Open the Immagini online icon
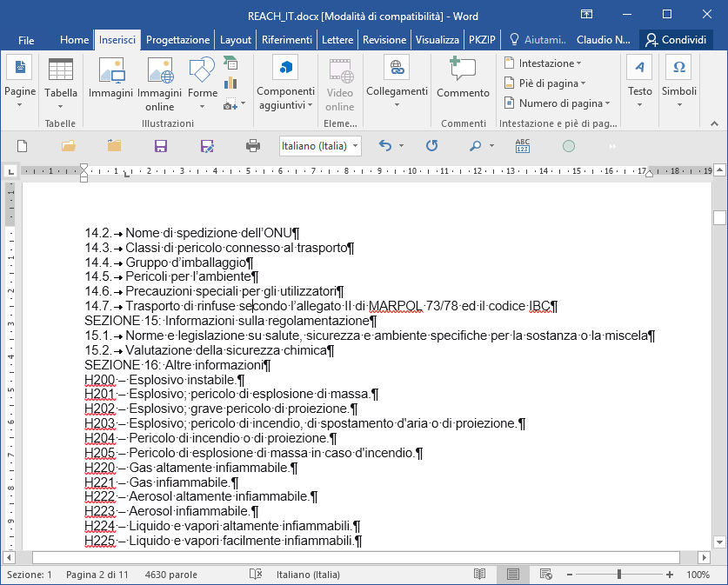728x585 pixels. [160, 71]
